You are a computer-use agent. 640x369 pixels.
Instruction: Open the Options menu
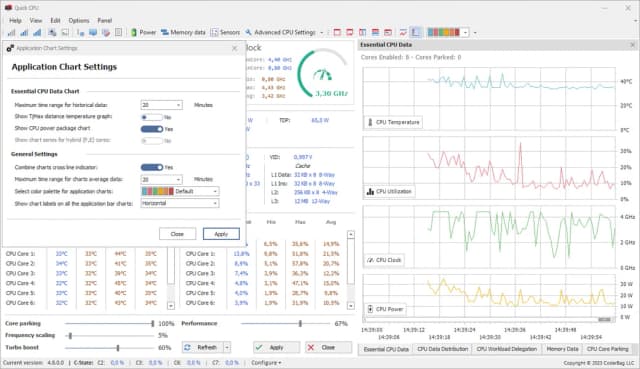pos(79,20)
